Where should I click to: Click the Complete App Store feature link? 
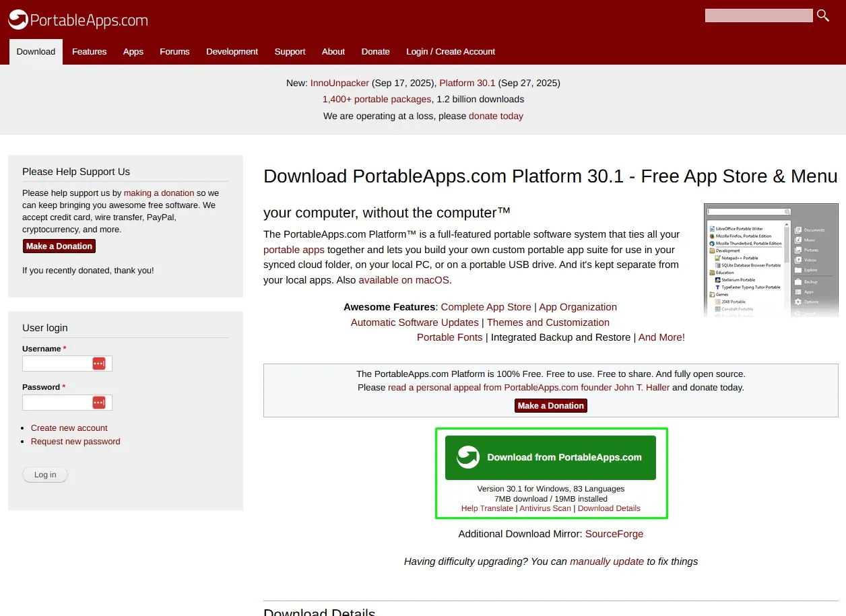click(486, 307)
